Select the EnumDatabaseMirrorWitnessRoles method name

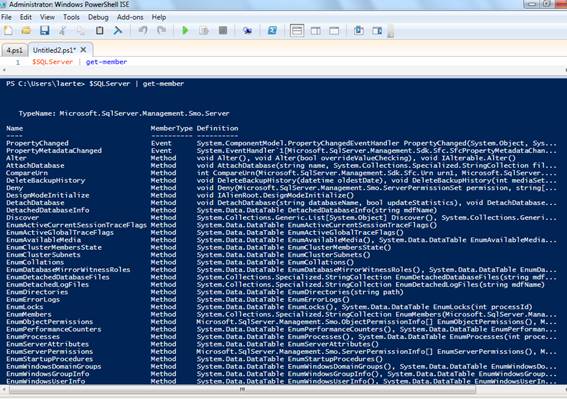click(68, 269)
